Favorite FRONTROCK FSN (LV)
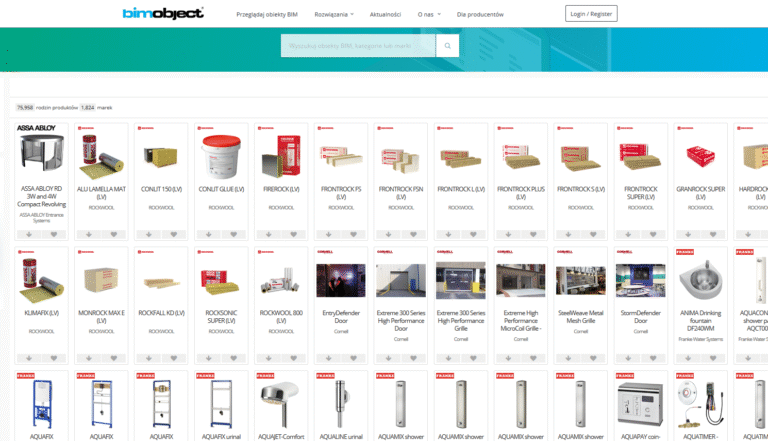Screen dimensions: 768x441 click(413, 234)
